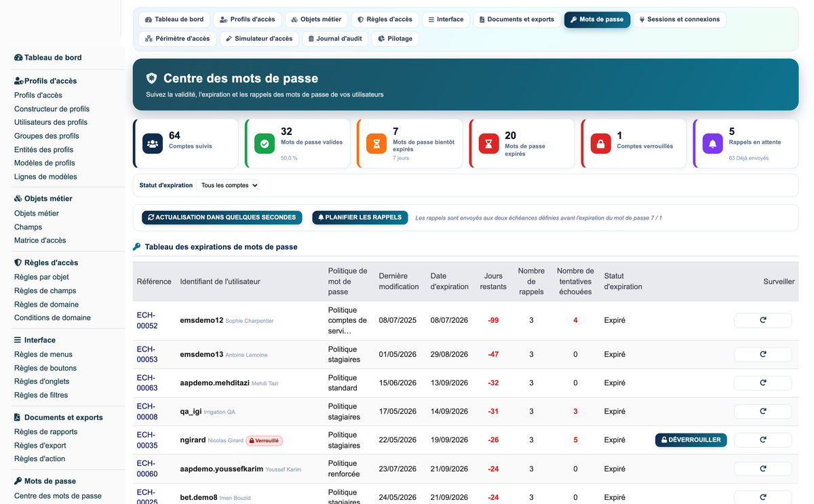814x504 pixels.
Task: Click the refresh icon for qa_igi row
Action: tap(762, 411)
